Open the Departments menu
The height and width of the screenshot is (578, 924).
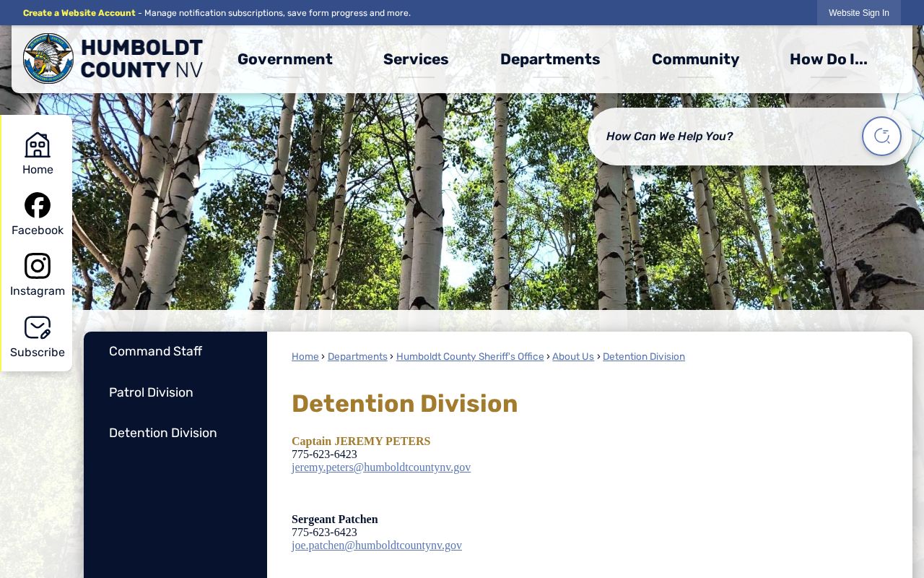point(550,59)
